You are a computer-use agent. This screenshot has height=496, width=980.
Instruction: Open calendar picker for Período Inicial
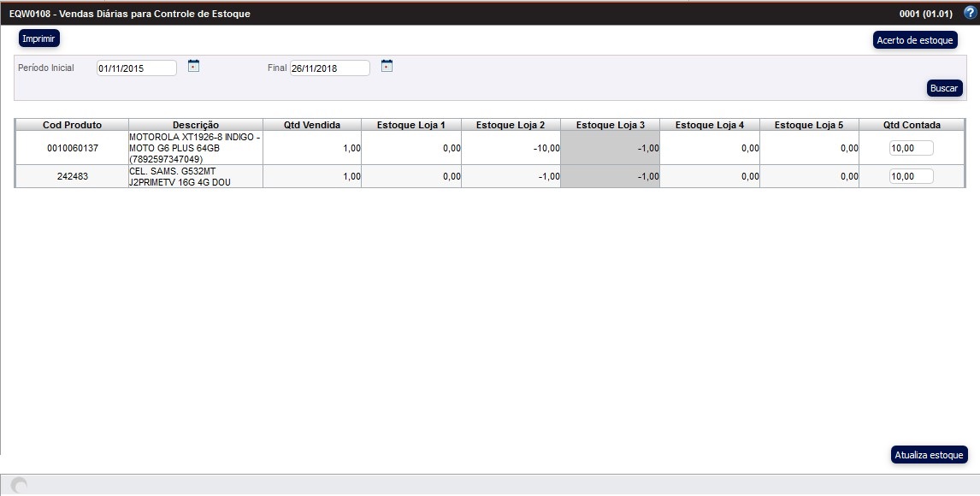click(x=193, y=66)
